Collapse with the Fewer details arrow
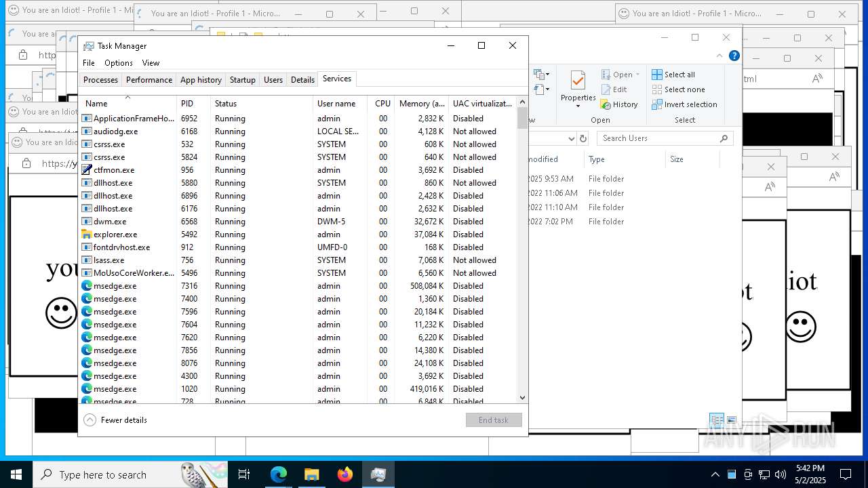Screen dimensions: 868x488 90,420
